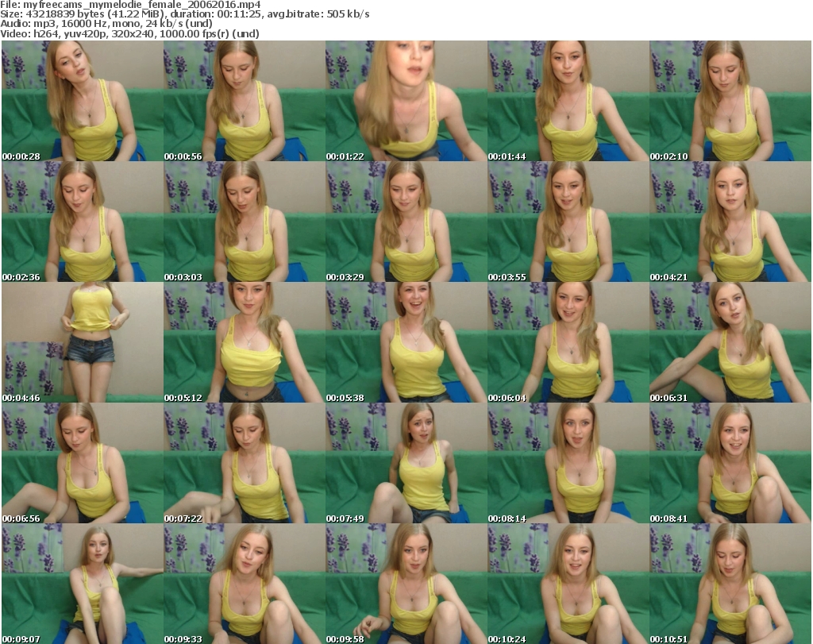Select the thumbnail frame at 00:04:21
This screenshot has height=644, width=813.
[x=730, y=222]
